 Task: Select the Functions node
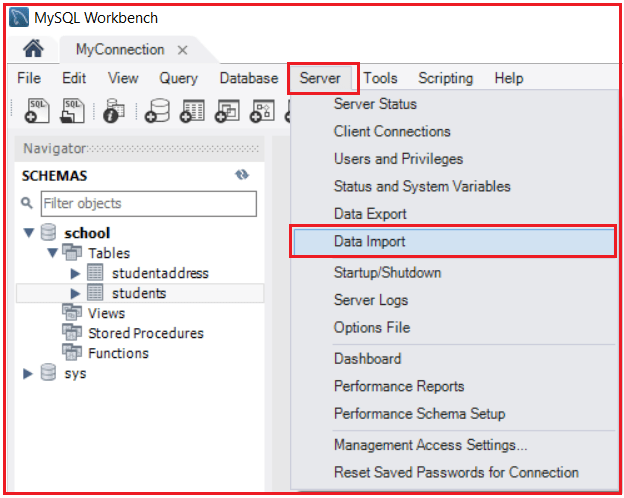[x=118, y=353]
